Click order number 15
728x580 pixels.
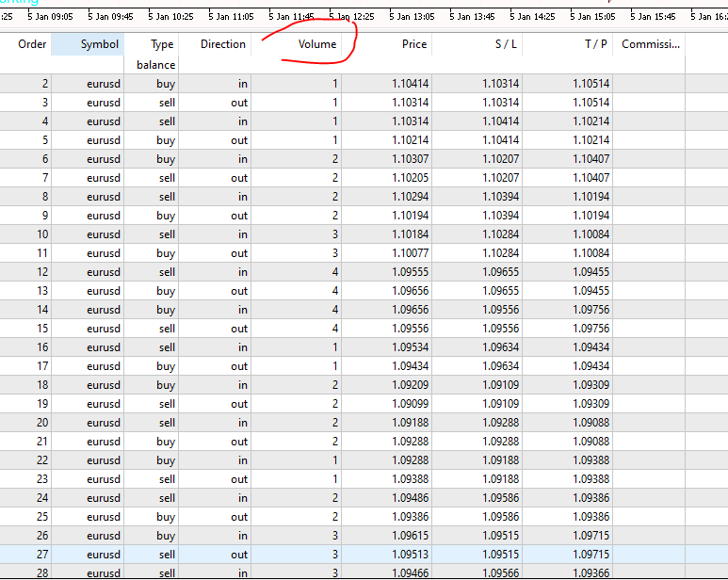(42, 329)
